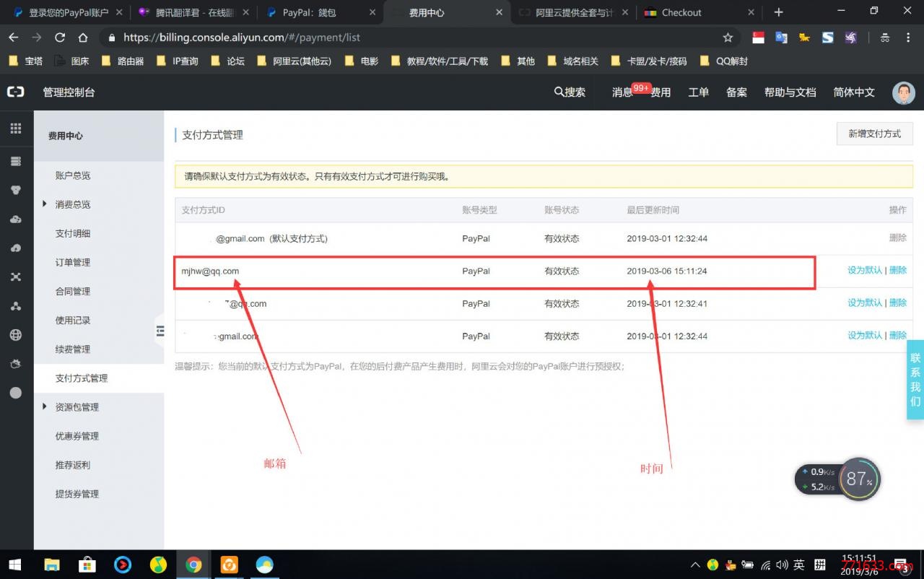924x579 pixels.
Task: Click the S extension icon in toolbar
Action: pos(827,38)
